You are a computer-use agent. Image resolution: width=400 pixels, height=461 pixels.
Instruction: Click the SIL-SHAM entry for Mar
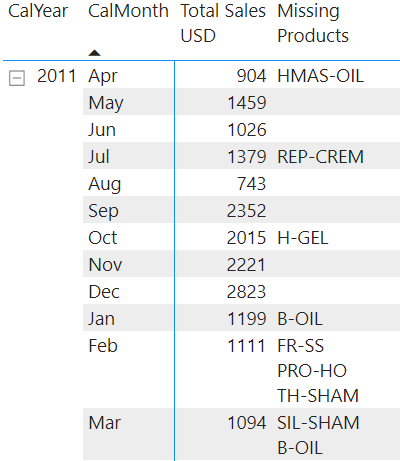[318, 423]
